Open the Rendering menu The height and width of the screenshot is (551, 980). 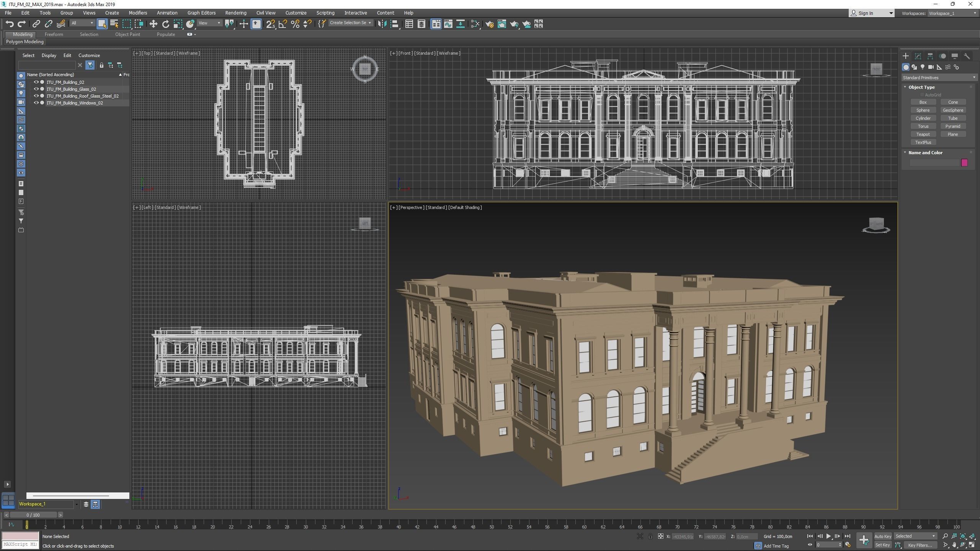click(x=235, y=13)
